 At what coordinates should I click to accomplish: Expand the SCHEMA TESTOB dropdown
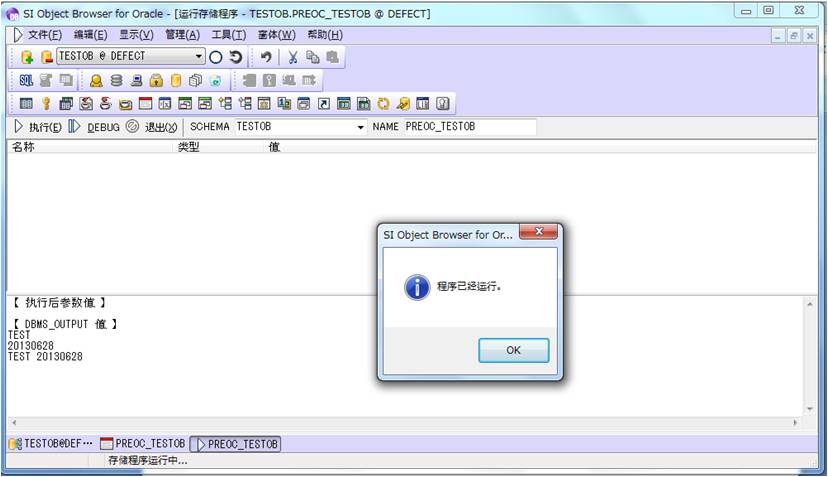[360, 128]
